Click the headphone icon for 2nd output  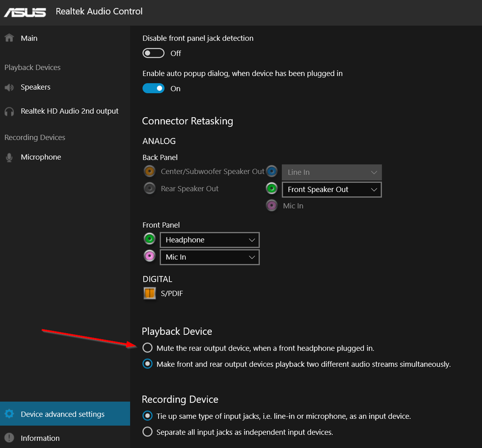[9, 111]
